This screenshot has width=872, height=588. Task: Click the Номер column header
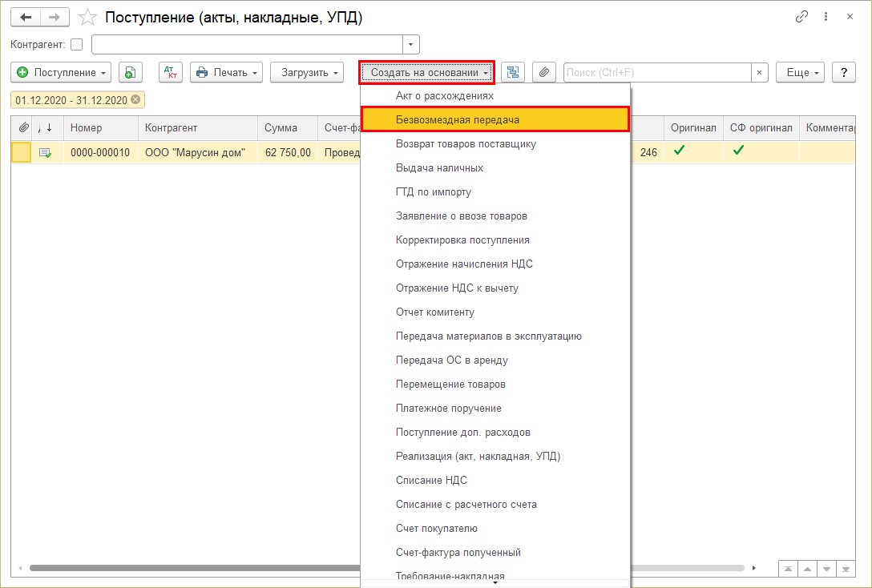tap(101, 128)
